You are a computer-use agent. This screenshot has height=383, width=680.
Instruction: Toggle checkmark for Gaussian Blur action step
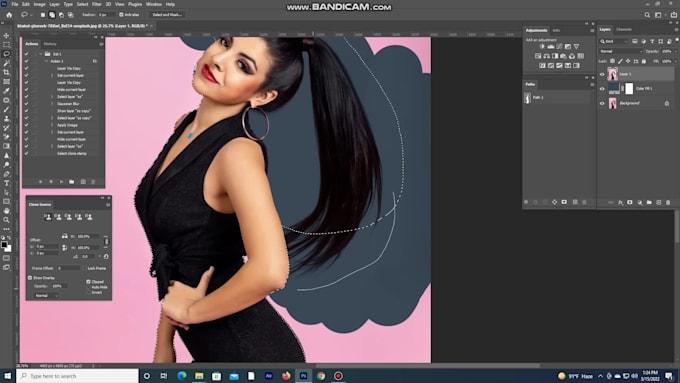pyautogui.click(x=27, y=104)
